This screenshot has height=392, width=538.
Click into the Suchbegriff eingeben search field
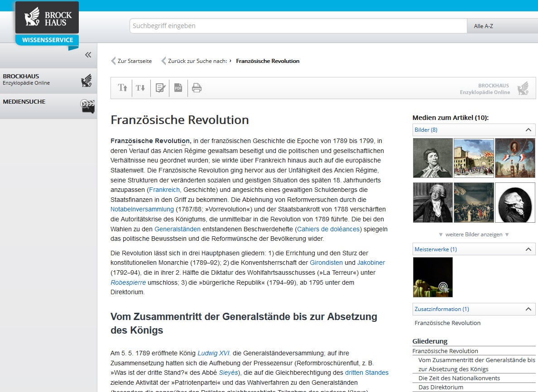click(x=298, y=26)
